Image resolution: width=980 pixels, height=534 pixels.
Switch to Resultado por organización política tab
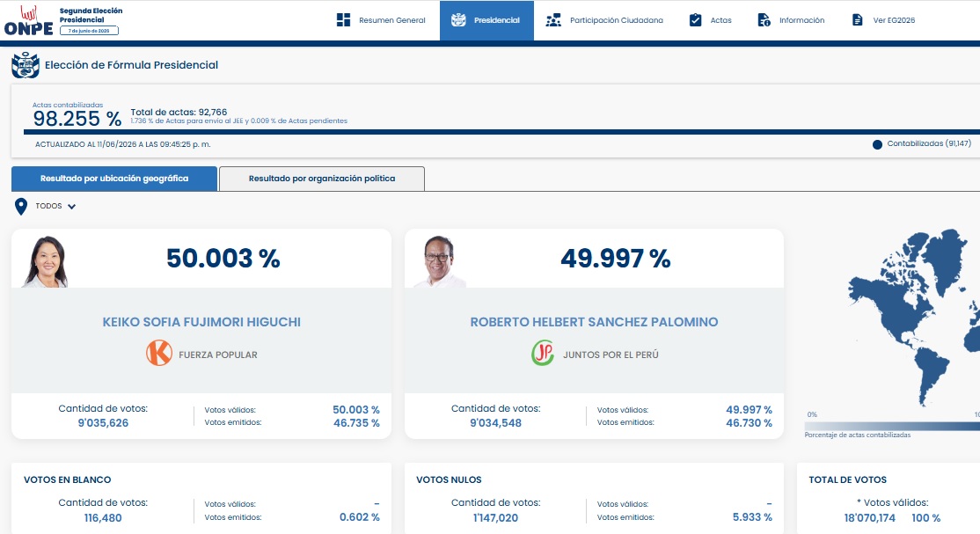322,179
